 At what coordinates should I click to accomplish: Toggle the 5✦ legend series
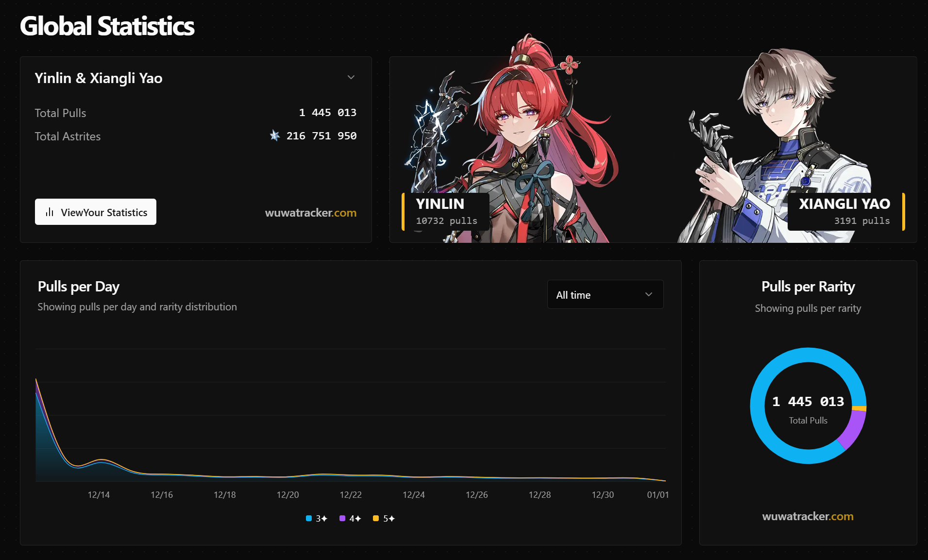384,518
